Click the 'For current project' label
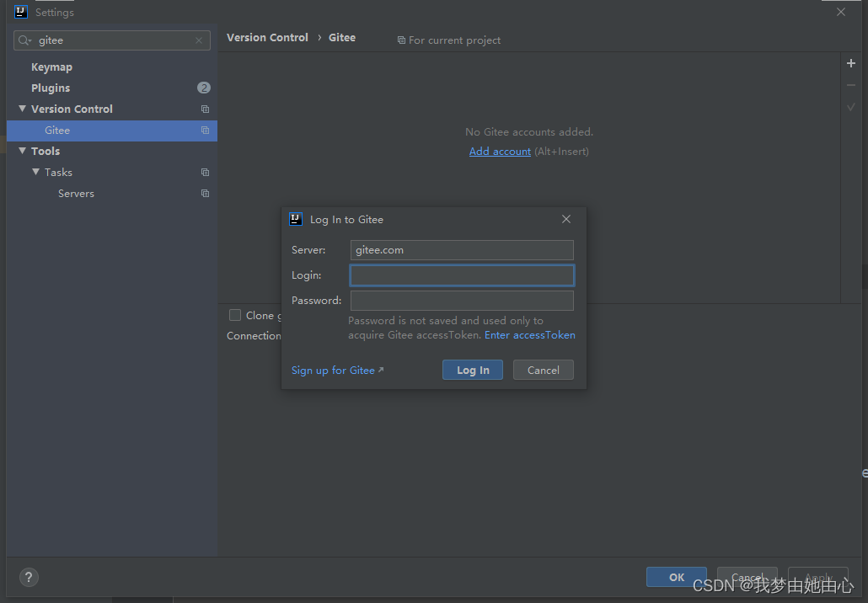 [454, 40]
